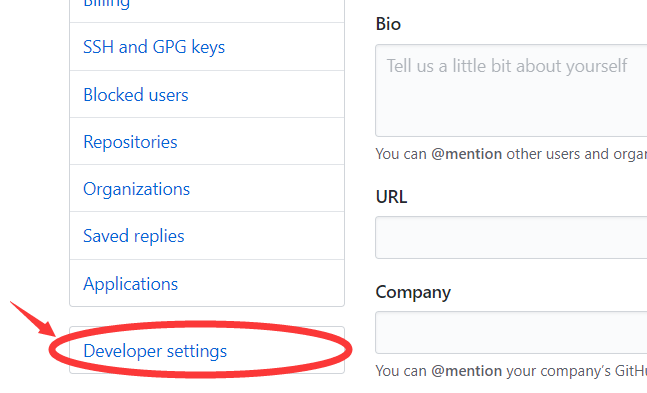Open the SSH and GPG keys page

[x=207, y=47]
